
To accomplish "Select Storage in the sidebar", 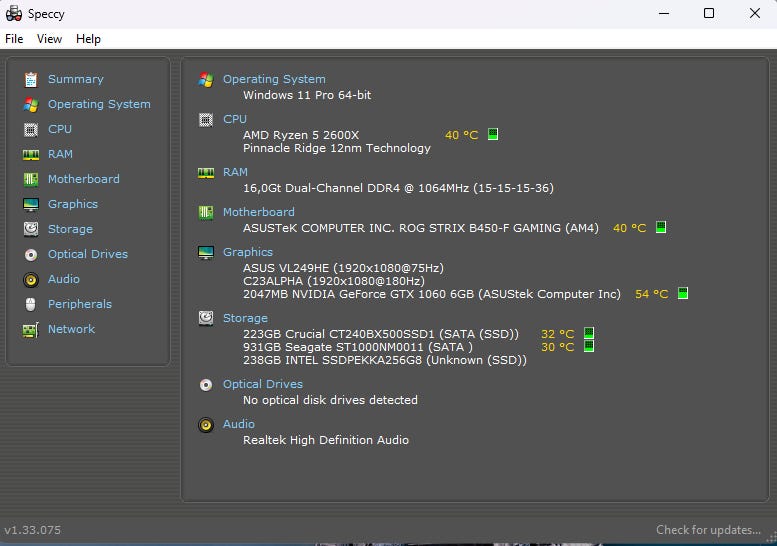I will 70,229.
